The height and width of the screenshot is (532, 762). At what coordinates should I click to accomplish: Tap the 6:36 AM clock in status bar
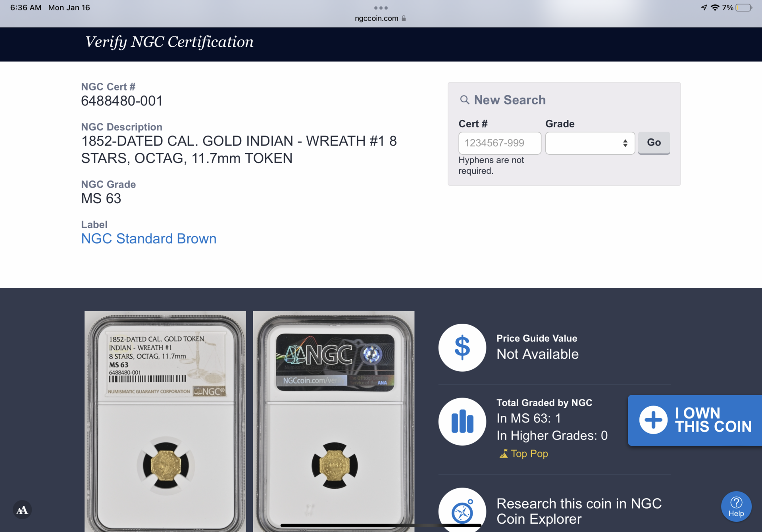click(x=26, y=8)
